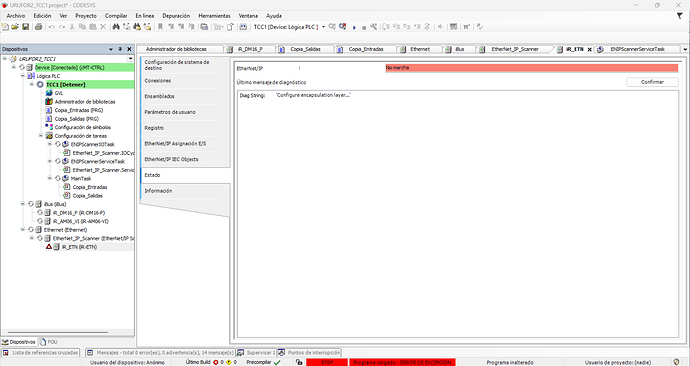Viewport: 690px width, 366px height.
Task: Click the Configuración de símbolos icon
Action: (x=49, y=127)
